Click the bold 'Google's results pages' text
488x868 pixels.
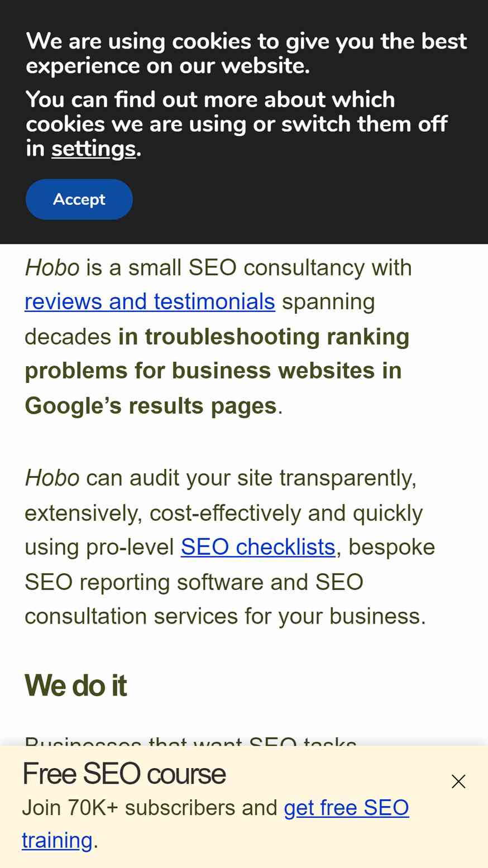tap(151, 406)
